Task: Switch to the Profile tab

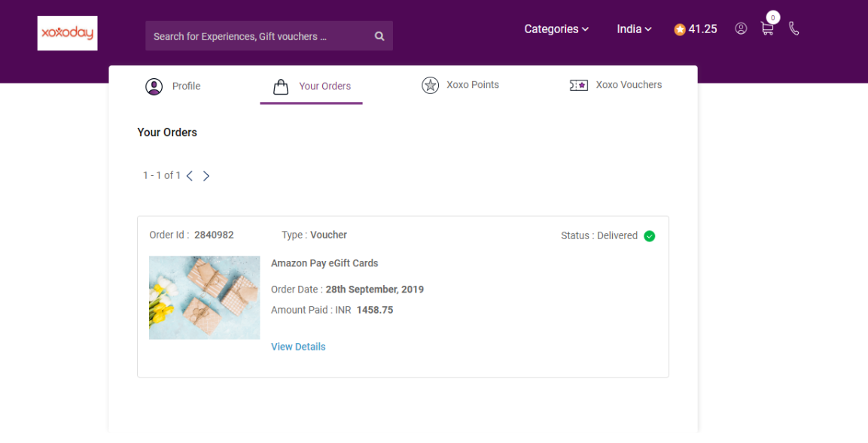Action: click(x=172, y=86)
